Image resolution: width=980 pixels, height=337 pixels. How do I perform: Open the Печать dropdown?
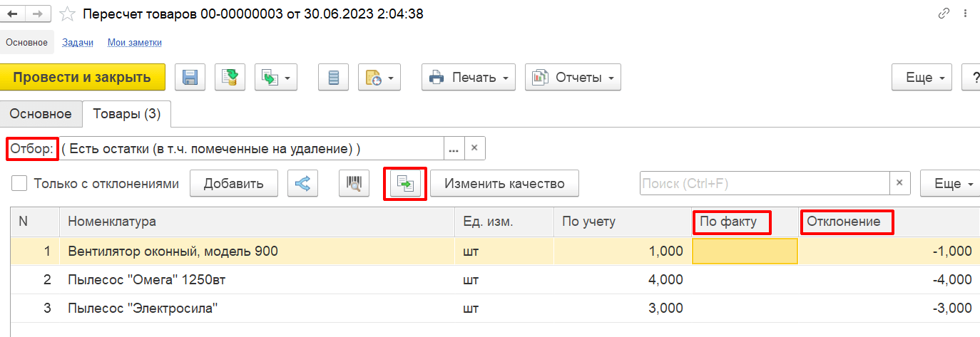[469, 78]
